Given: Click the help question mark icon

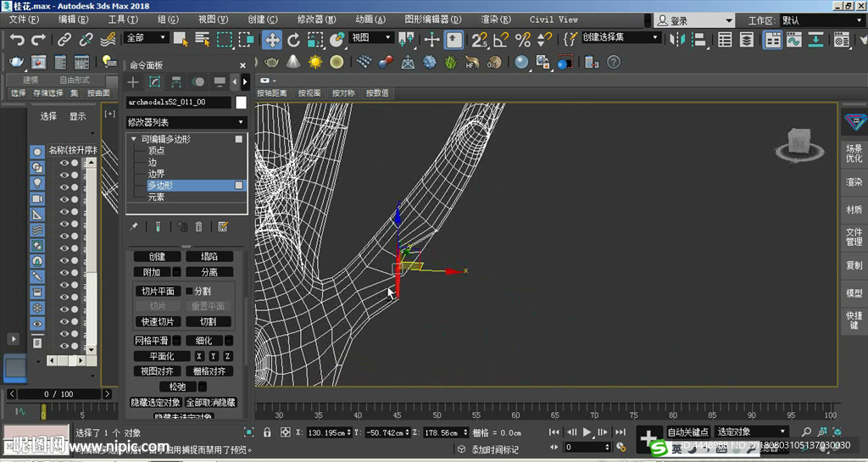Looking at the screenshot, I should 614,62.
